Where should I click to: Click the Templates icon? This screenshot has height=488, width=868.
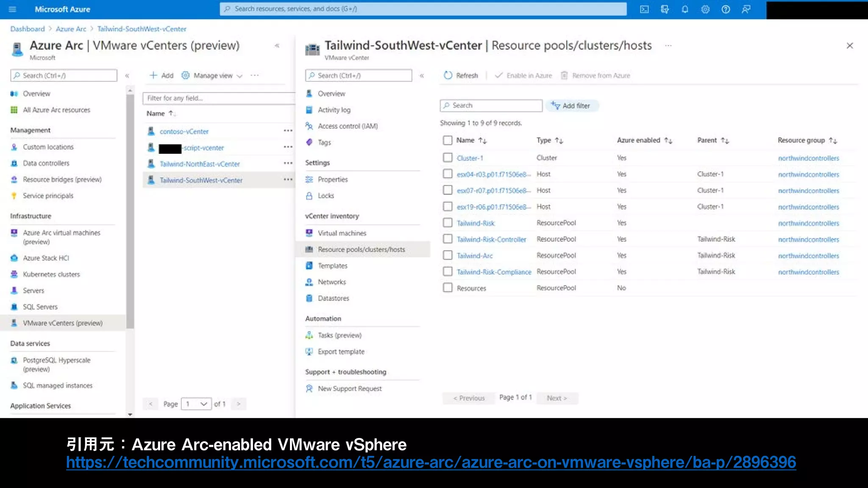pyautogui.click(x=309, y=266)
